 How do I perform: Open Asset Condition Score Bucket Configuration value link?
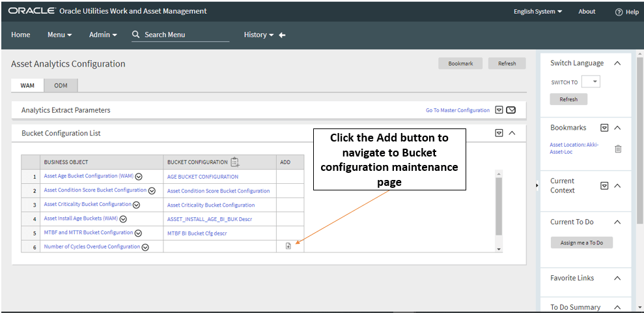[x=219, y=191]
